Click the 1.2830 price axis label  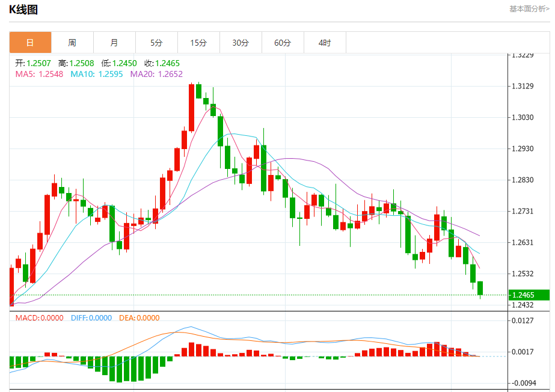tap(523, 180)
